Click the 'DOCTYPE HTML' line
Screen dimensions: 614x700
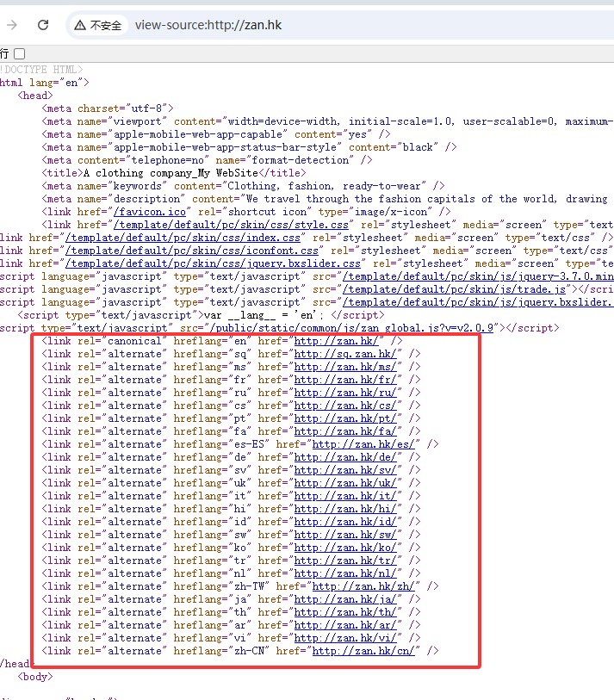pos(41,70)
